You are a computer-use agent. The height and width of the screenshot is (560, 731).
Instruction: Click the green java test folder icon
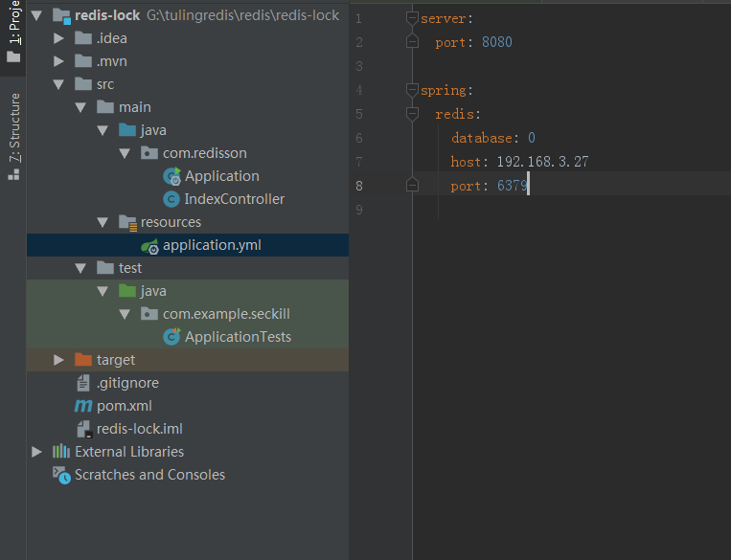click(x=126, y=290)
